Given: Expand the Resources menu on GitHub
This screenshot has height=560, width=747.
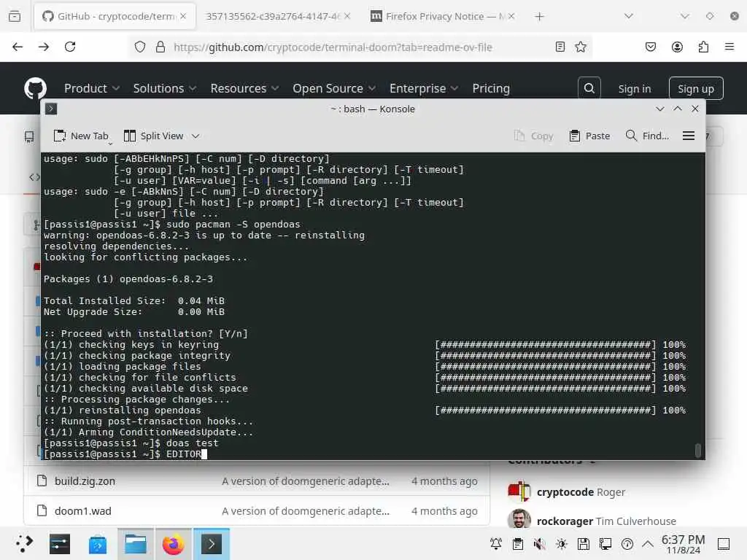Looking at the screenshot, I should (244, 88).
